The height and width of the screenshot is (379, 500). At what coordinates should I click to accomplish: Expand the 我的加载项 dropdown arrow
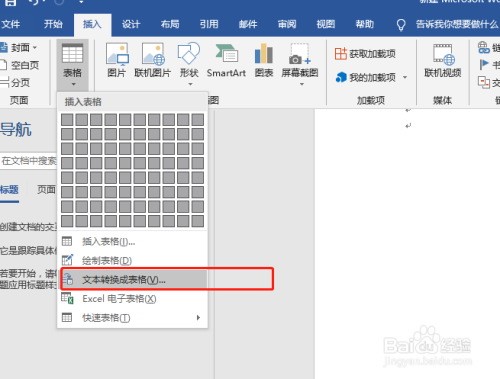point(405,77)
